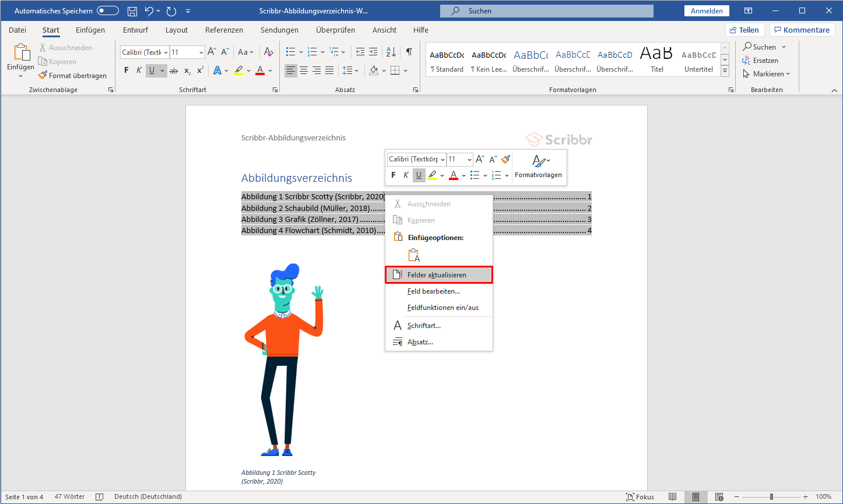Screen dimensions: 843x504
Task: Click the decrease indent icon
Action: [360, 52]
